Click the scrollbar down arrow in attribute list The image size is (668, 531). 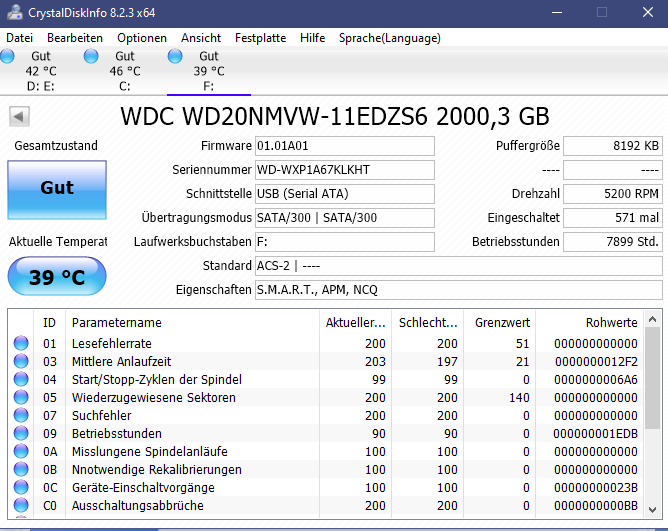[653, 510]
